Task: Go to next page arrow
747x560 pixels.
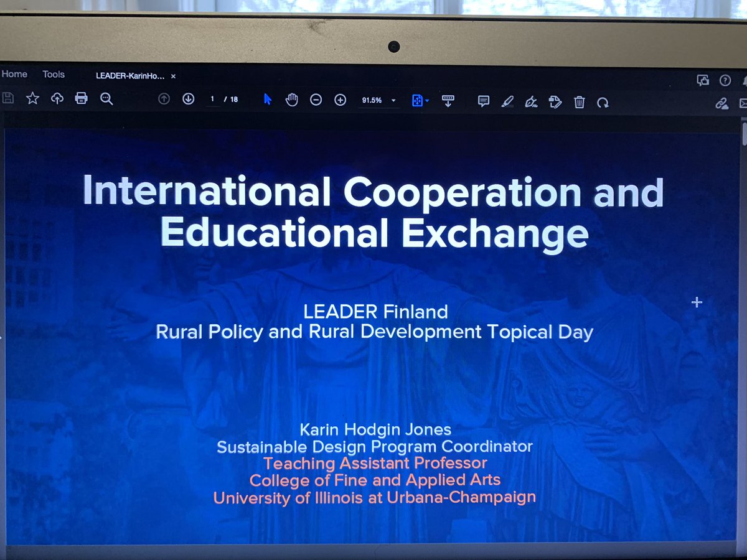Action: [x=188, y=99]
